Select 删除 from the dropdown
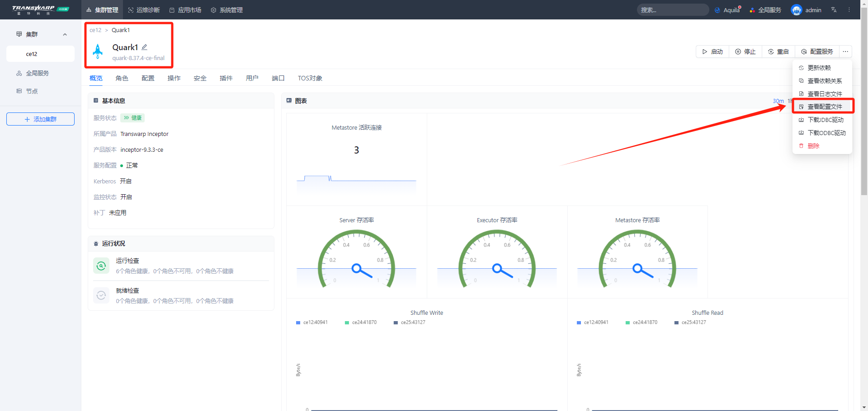Viewport: 868px width, 411px height. coord(822,146)
